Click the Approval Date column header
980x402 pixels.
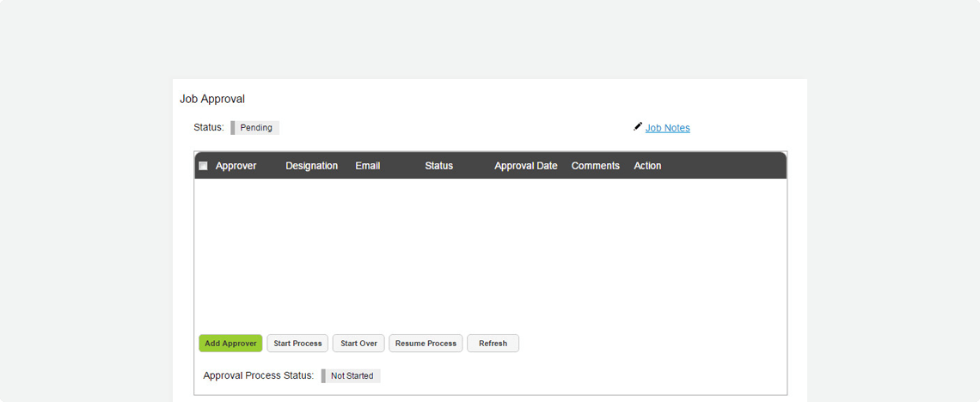click(x=525, y=166)
